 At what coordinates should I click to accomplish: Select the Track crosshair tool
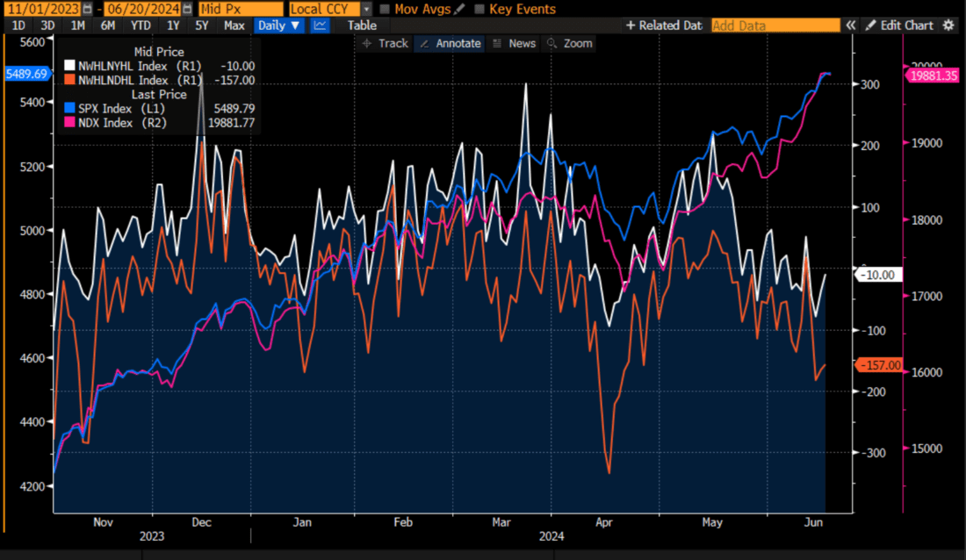pos(384,43)
